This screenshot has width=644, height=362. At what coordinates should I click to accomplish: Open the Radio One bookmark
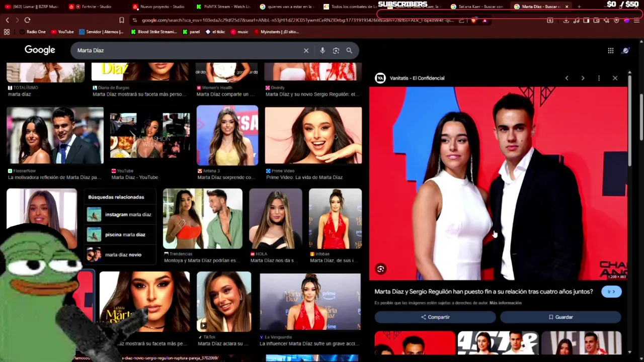point(32,32)
